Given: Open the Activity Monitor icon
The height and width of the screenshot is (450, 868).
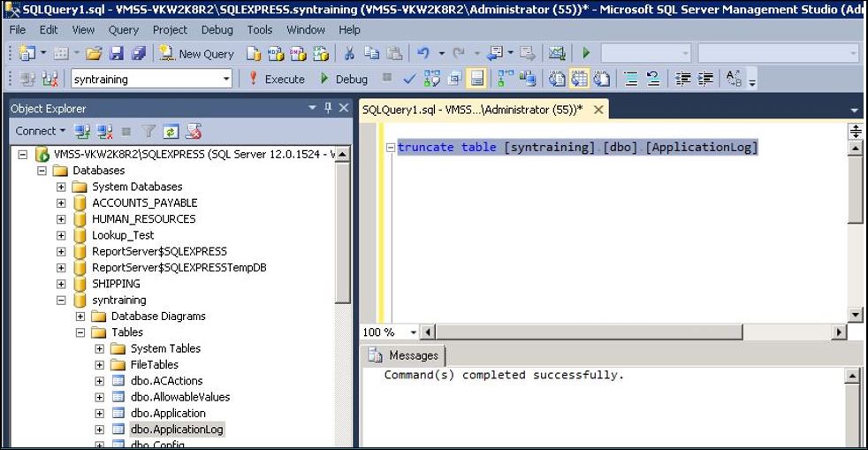Looking at the screenshot, I should click(x=557, y=54).
